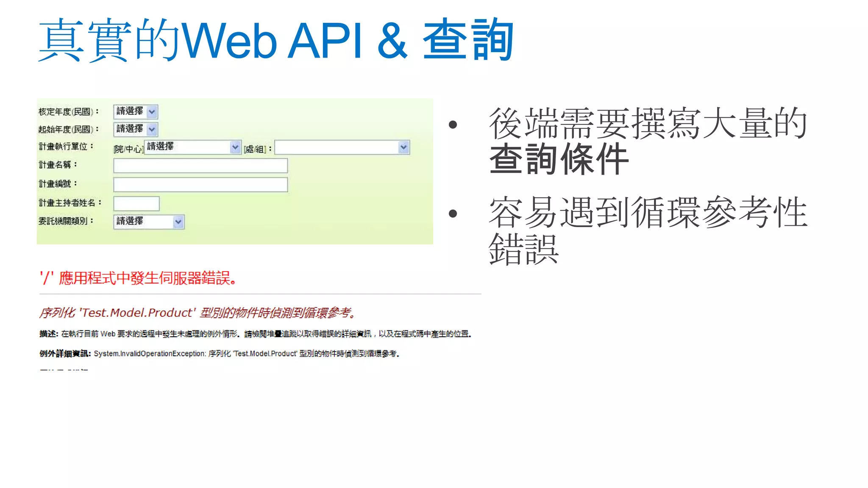
Task: Open the 委託機關類別 dropdown
Action: [149, 222]
